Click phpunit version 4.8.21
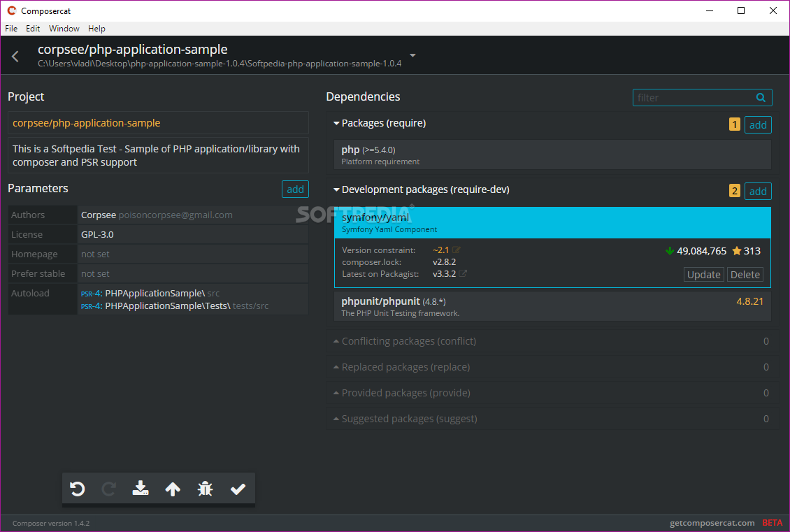Screen dimensions: 790x532 pyautogui.click(x=749, y=301)
